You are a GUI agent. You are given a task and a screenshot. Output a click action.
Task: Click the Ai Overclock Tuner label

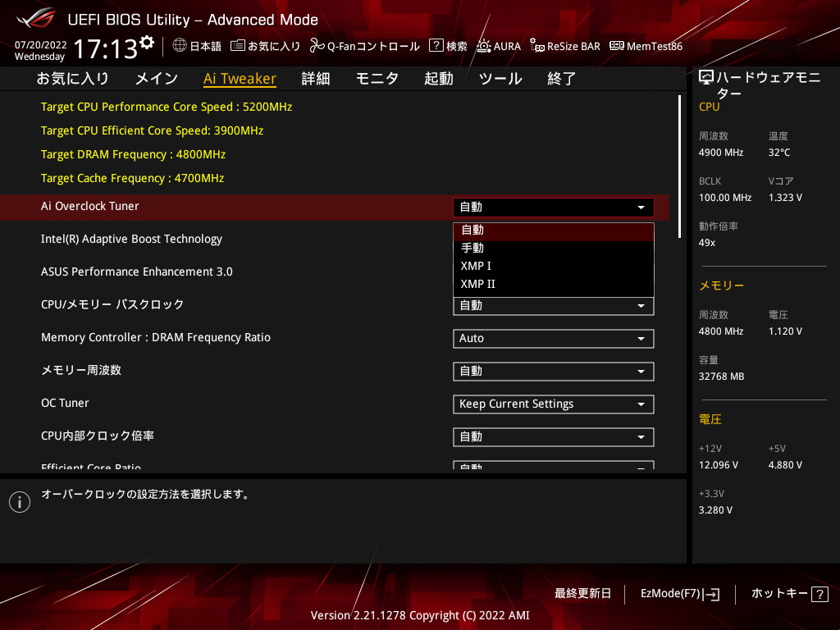pos(90,206)
